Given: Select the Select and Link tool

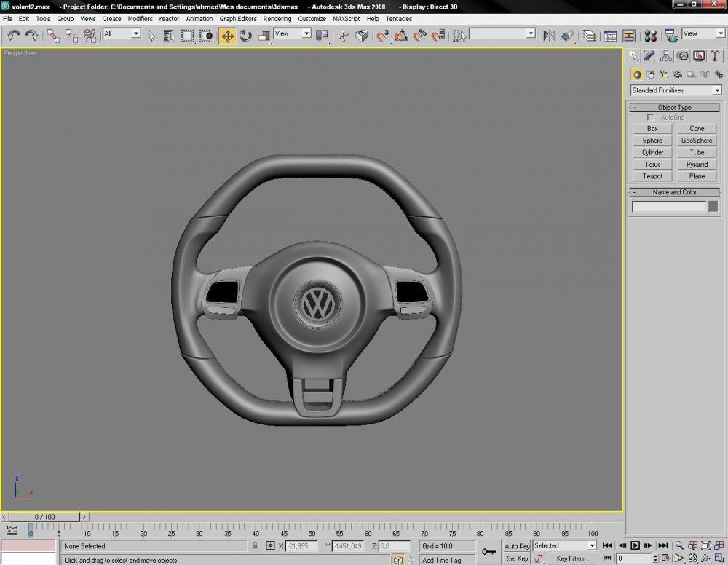Looking at the screenshot, I should [53, 36].
